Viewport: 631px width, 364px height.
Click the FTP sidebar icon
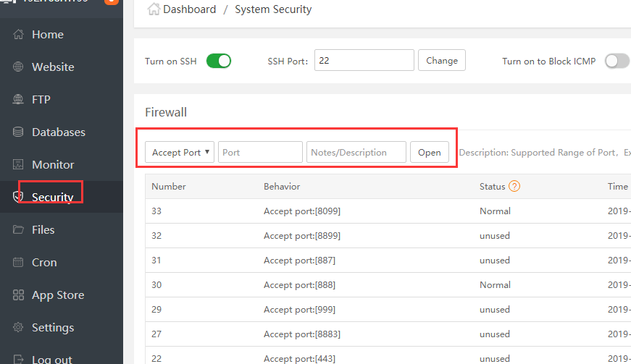(x=18, y=100)
